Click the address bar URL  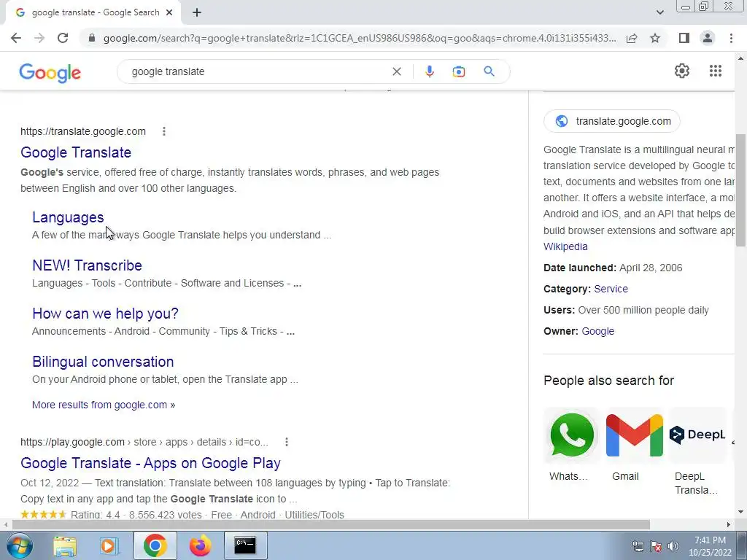point(360,38)
